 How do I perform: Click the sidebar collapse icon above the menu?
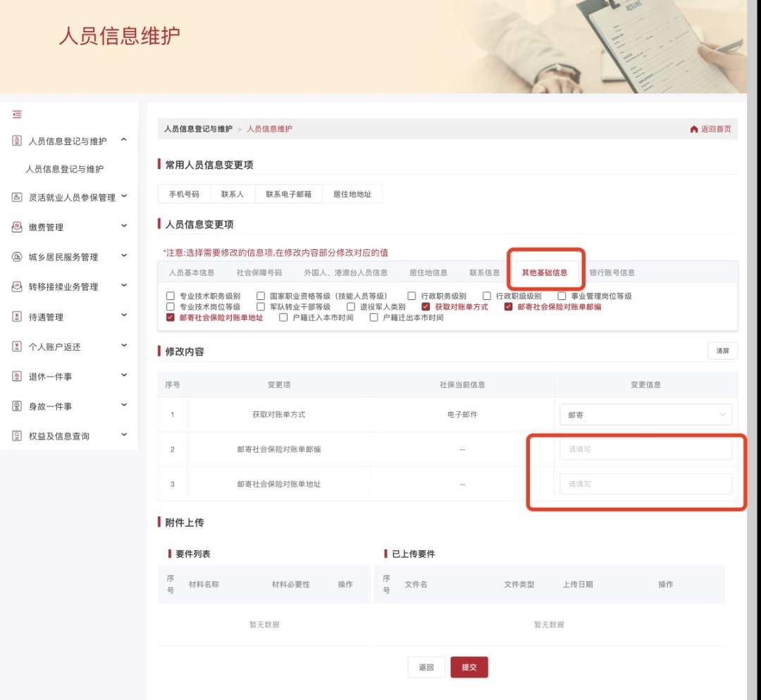coord(17,114)
